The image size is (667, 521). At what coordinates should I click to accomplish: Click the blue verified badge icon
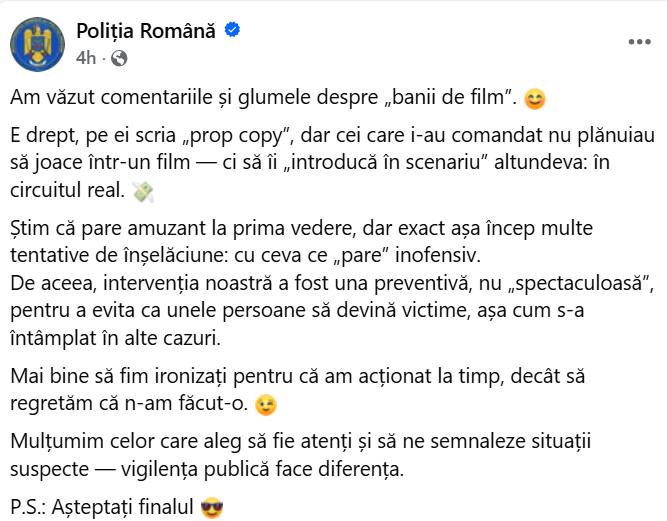pos(232,32)
